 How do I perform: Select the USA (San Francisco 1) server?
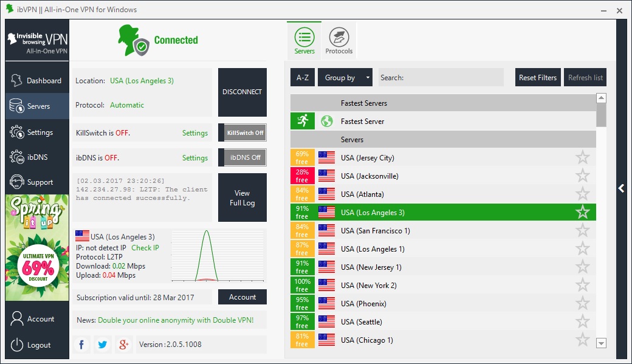[444, 230]
